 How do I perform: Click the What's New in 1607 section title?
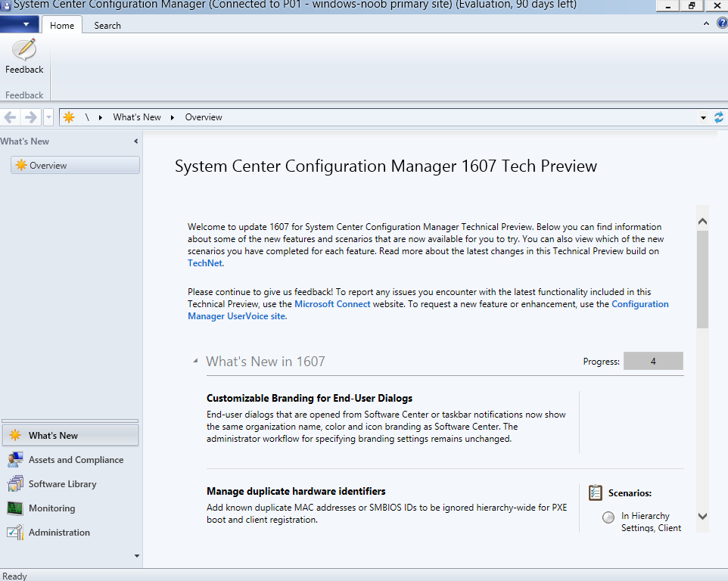click(266, 361)
